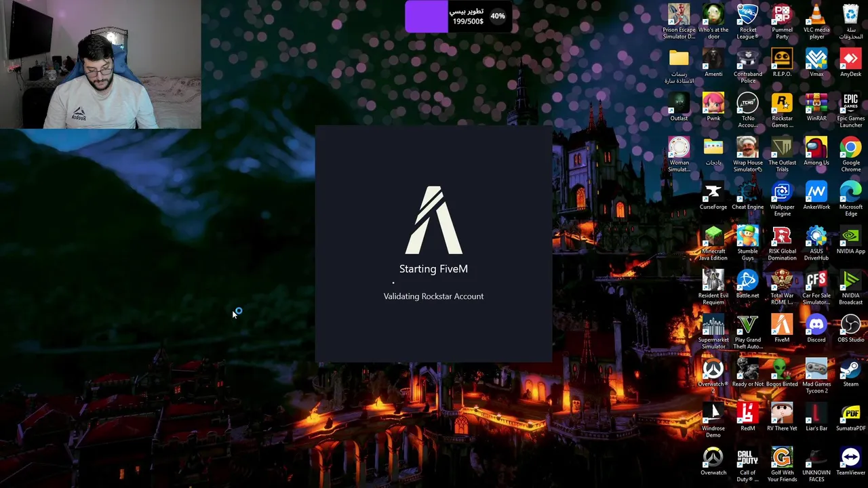The width and height of the screenshot is (868, 488).
Task: Select the Overwatch 2 desktop icon
Action: pyautogui.click(x=713, y=376)
